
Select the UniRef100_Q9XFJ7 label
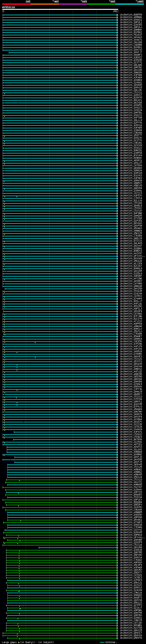pos(131,53)
